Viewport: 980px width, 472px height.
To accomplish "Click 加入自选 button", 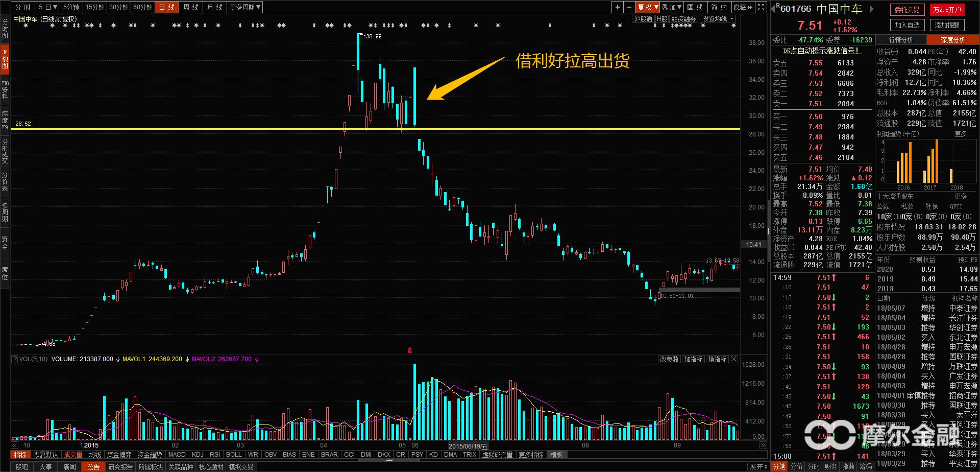I will (908, 25).
